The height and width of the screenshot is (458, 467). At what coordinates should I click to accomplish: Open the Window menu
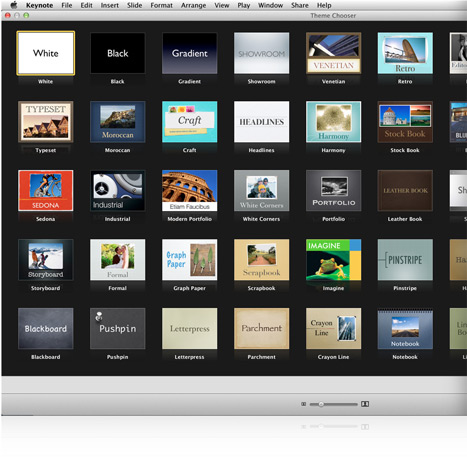pos(270,5)
